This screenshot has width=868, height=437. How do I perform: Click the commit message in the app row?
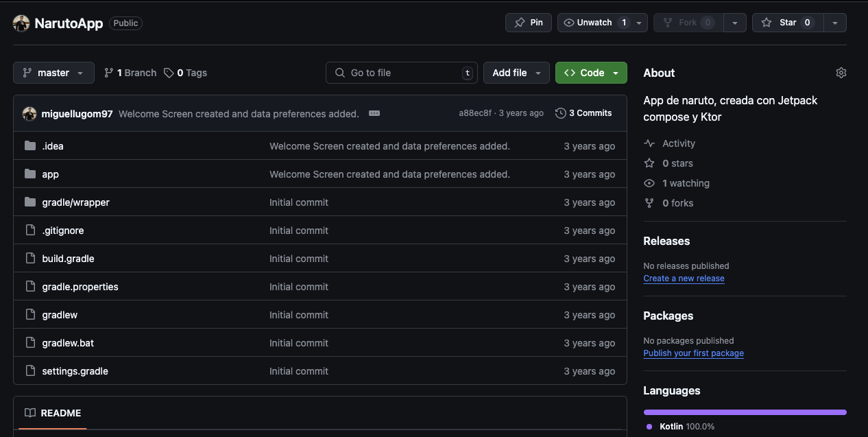point(389,174)
